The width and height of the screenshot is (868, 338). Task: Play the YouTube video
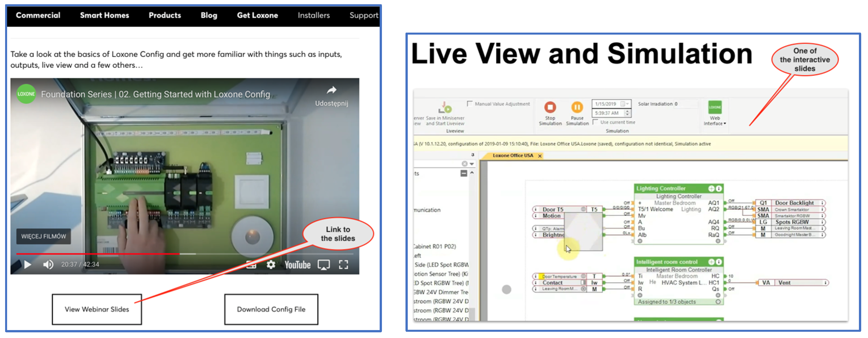point(28,265)
